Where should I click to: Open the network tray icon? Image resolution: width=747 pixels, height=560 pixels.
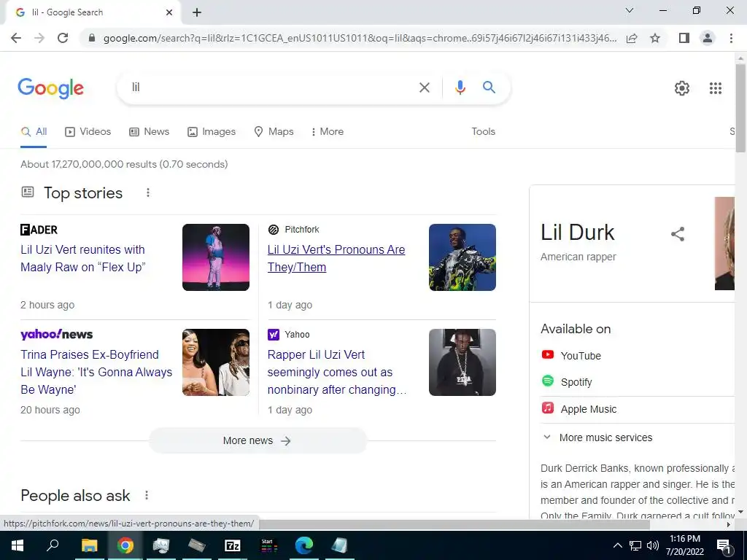tap(635, 545)
